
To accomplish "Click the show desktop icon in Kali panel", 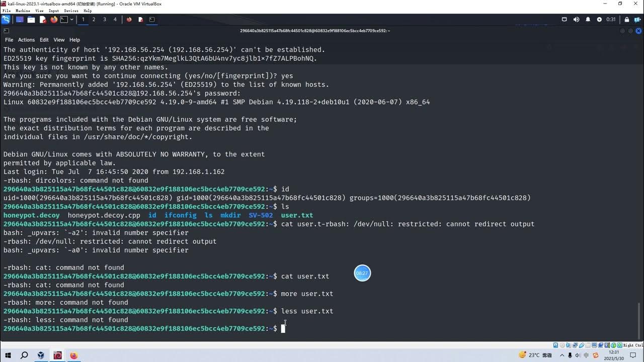I will (x=20, y=20).
